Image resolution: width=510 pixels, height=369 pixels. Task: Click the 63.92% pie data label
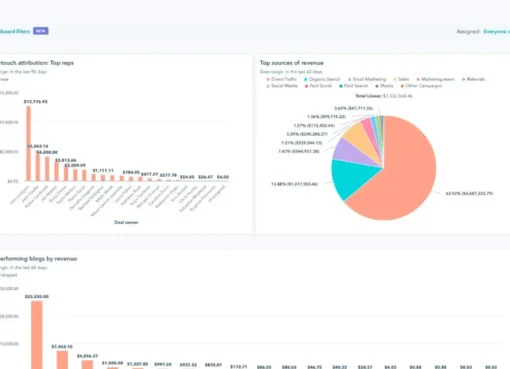point(469,193)
